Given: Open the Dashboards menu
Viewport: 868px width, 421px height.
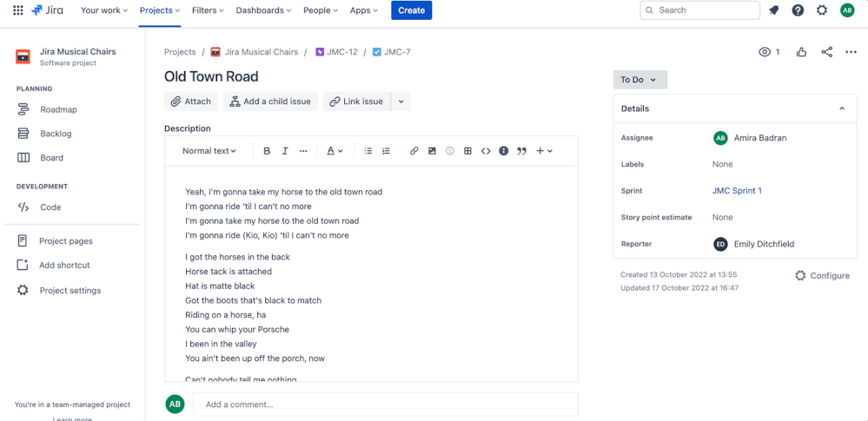Looking at the screenshot, I should [x=265, y=10].
